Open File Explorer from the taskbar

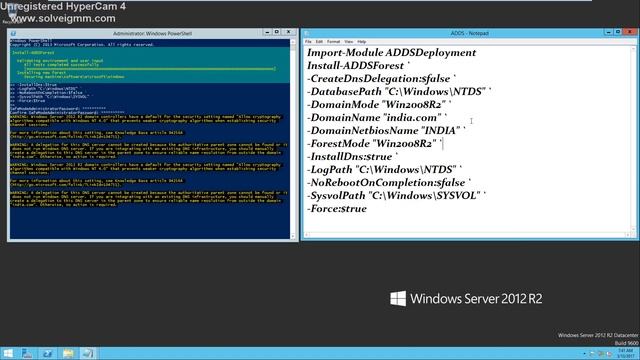(x=68, y=353)
